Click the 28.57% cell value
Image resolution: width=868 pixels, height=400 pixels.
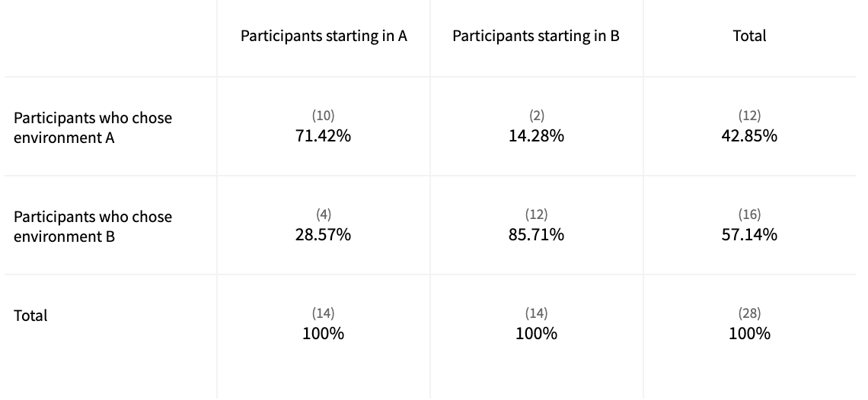click(x=323, y=234)
